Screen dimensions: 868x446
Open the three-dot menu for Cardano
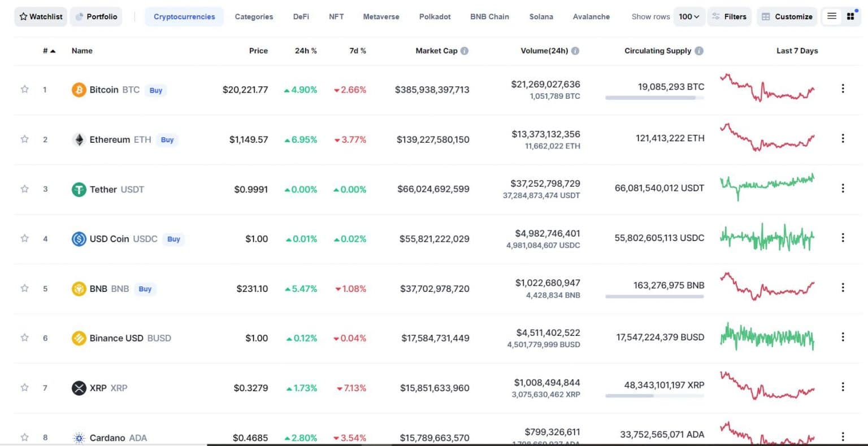point(843,436)
